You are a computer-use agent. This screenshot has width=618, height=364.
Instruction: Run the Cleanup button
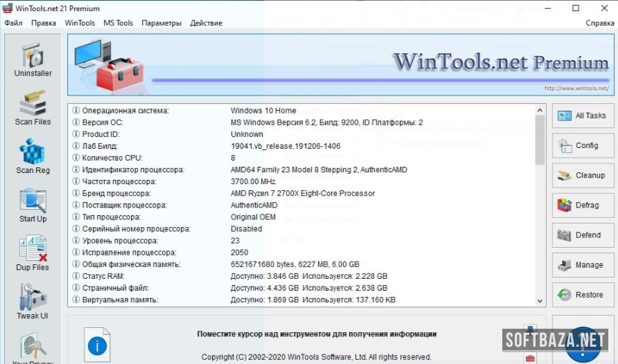coord(583,175)
